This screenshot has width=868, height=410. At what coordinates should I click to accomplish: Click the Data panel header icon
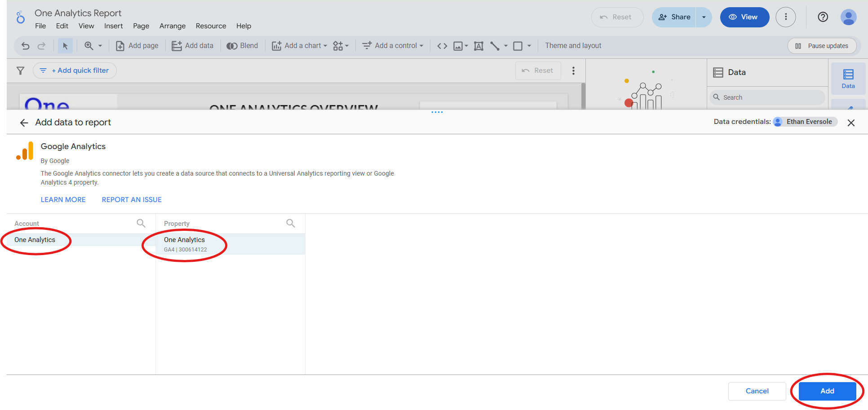point(718,72)
